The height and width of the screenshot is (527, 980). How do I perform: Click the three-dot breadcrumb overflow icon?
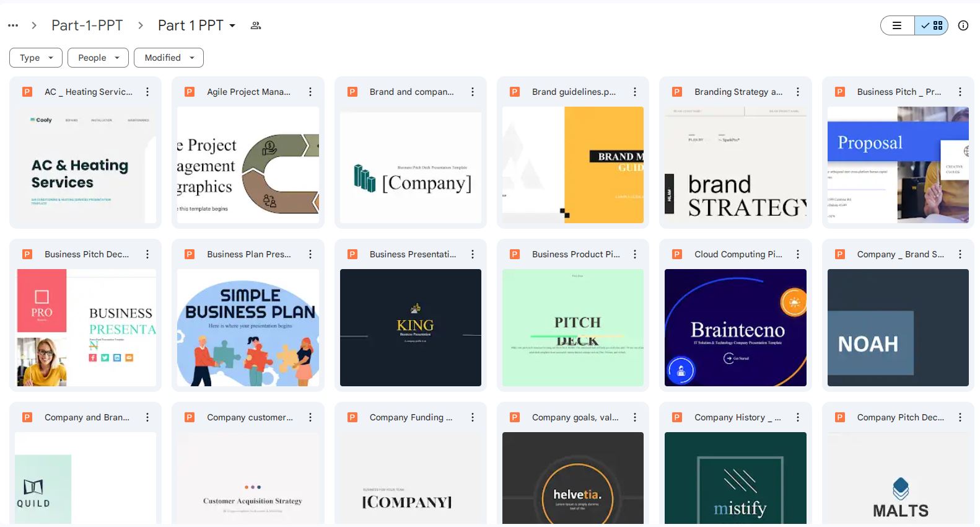pos(13,25)
